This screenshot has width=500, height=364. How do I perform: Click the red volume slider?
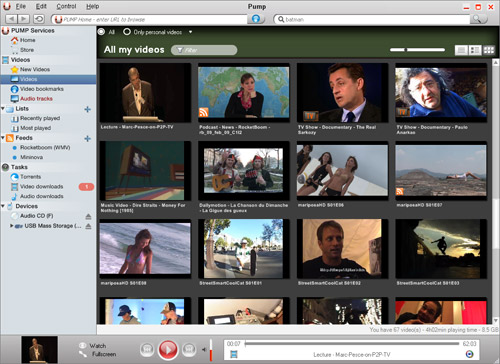click(211, 350)
